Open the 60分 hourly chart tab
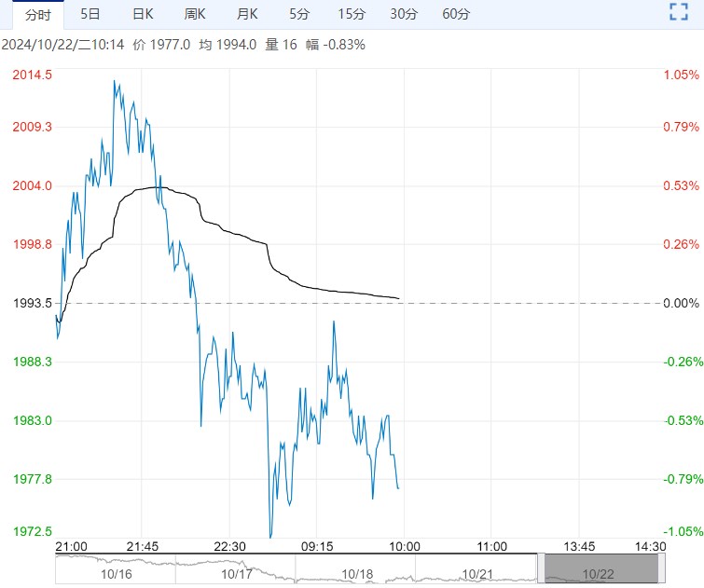This screenshot has height=588, width=704. click(456, 14)
